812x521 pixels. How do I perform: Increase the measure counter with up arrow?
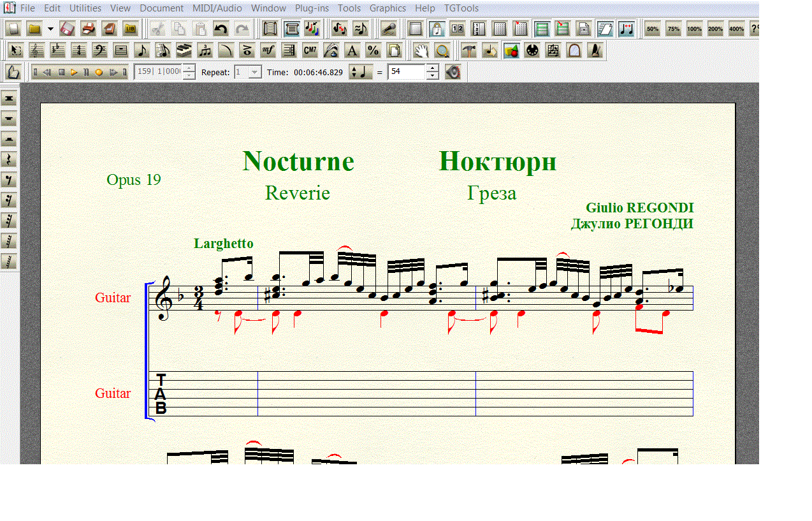(189, 68)
